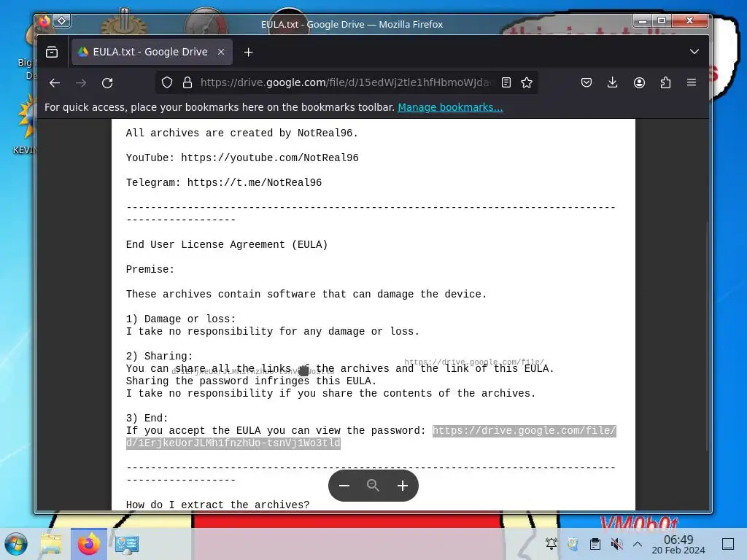Viewport: 747px width, 560px height.
Task: Close the EULA.txt - Google Drive tab
Action: (221, 52)
